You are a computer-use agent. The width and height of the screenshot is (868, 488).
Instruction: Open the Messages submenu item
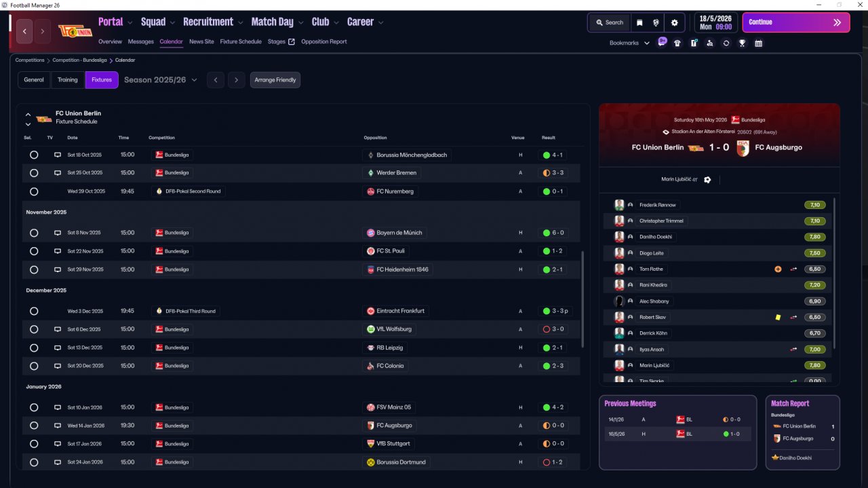pos(141,41)
